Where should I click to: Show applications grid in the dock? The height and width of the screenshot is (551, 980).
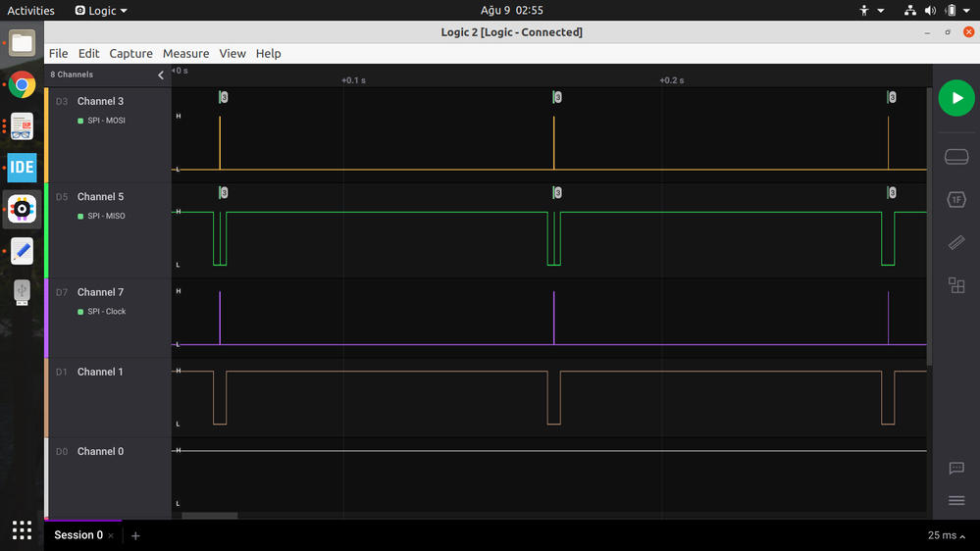[22, 530]
